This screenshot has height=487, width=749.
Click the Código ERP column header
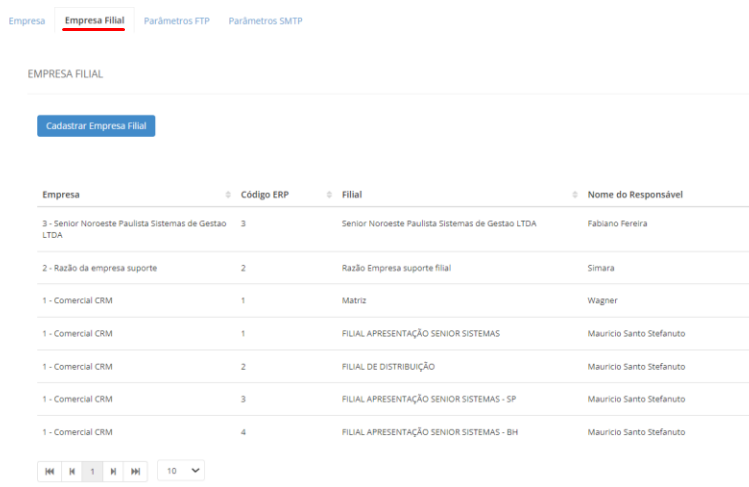[265, 194]
